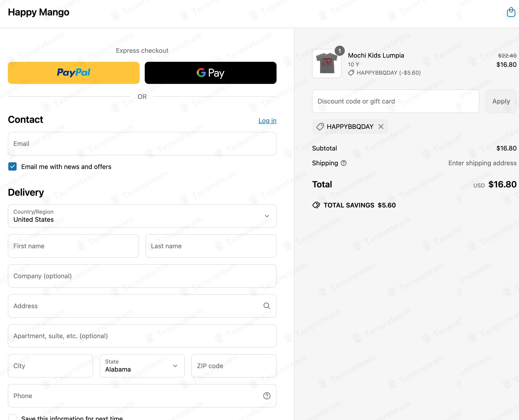Click the HAPPYBBQDAY chip tag icon
Image resolution: width=519 pixels, height=420 pixels.
click(320, 127)
